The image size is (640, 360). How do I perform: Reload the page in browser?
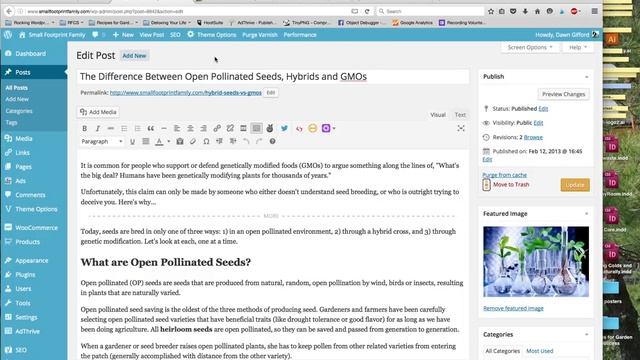click(x=367, y=11)
